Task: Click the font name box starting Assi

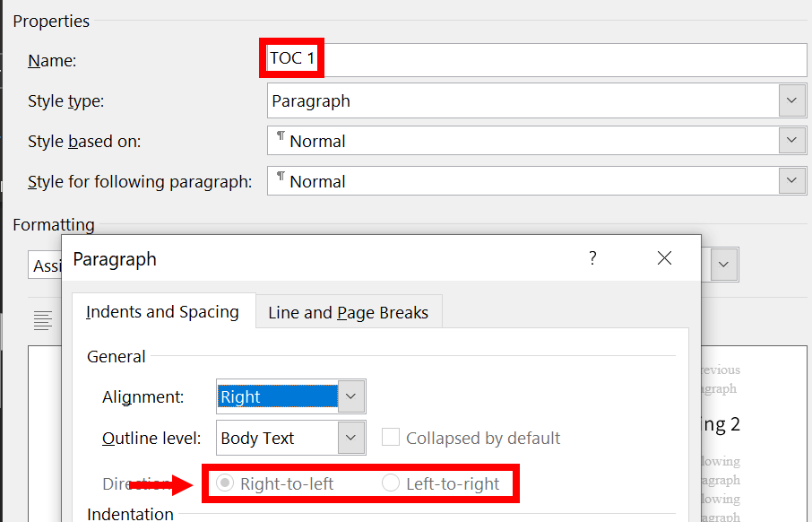Action: pyautogui.click(x=45, y=265)
